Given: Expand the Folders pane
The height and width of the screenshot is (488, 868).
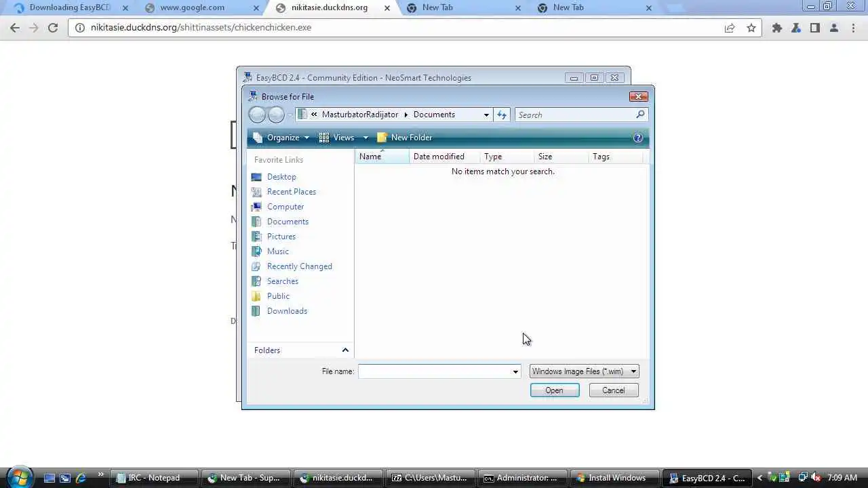Looking at the screenshot, I should tap(345, 350).
